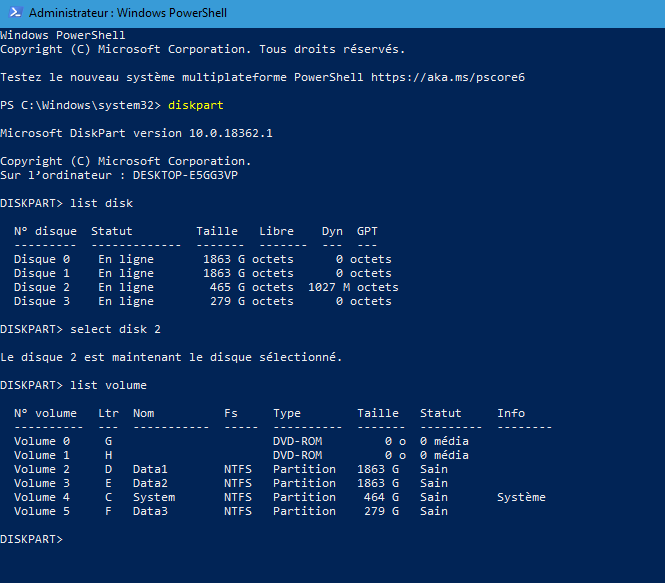Screen dimensions: 665x583
Task: Click the GPT column header
Action: coord(367,231)
